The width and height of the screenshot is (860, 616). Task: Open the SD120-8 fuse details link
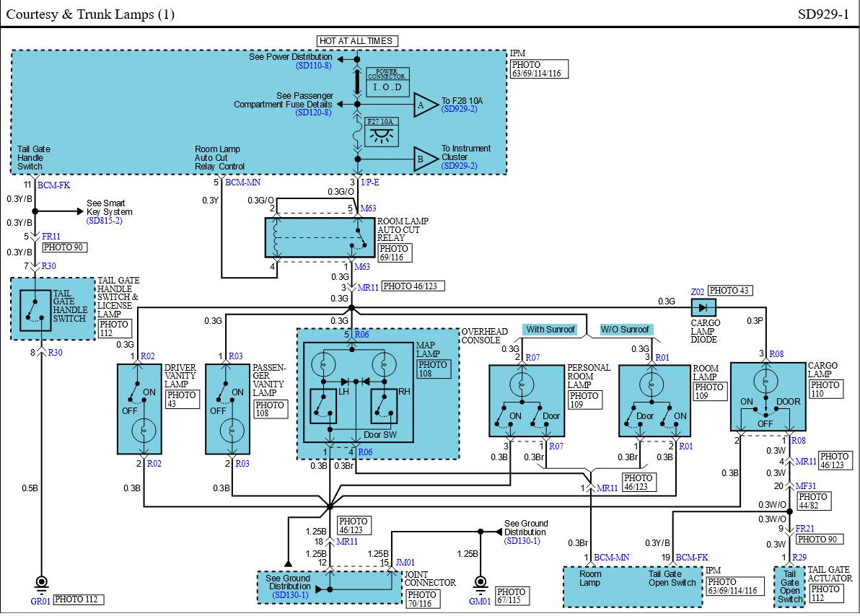(x=313, y=113)
